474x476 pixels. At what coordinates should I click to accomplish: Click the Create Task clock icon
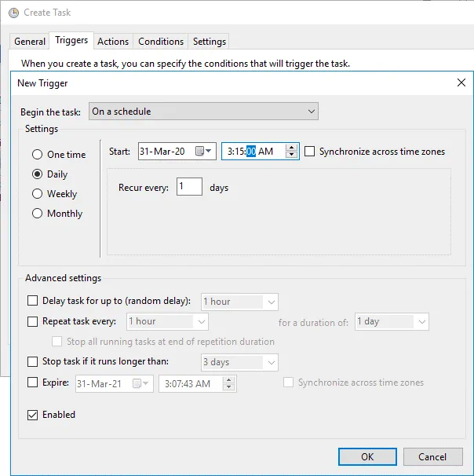click(13, 13)
